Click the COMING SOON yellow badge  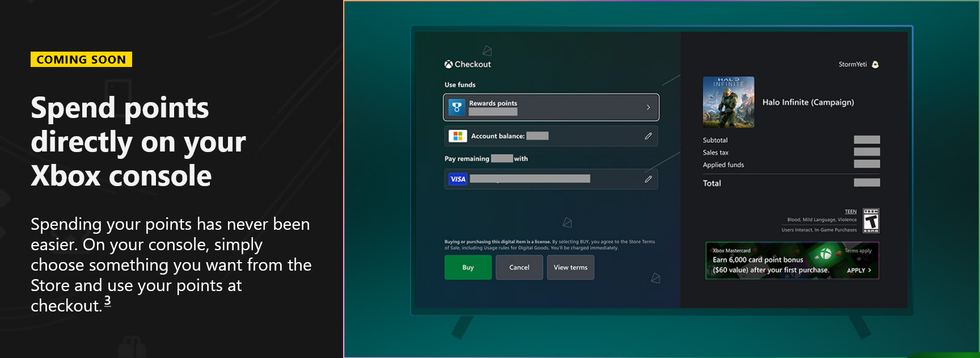point(81,60)
